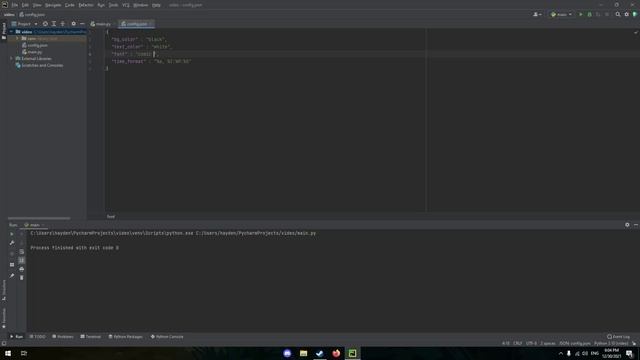
Task: Collapse the video project root node
Action: [x=11, y=31]
